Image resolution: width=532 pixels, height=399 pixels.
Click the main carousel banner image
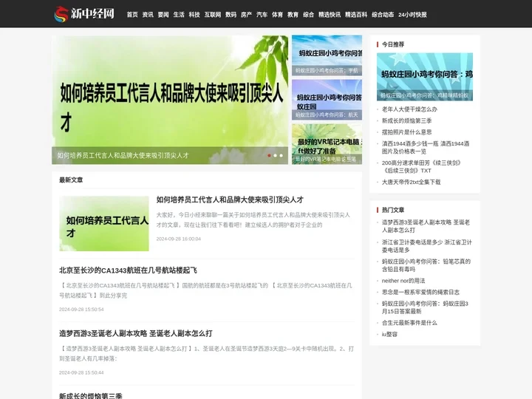point(170,100)
